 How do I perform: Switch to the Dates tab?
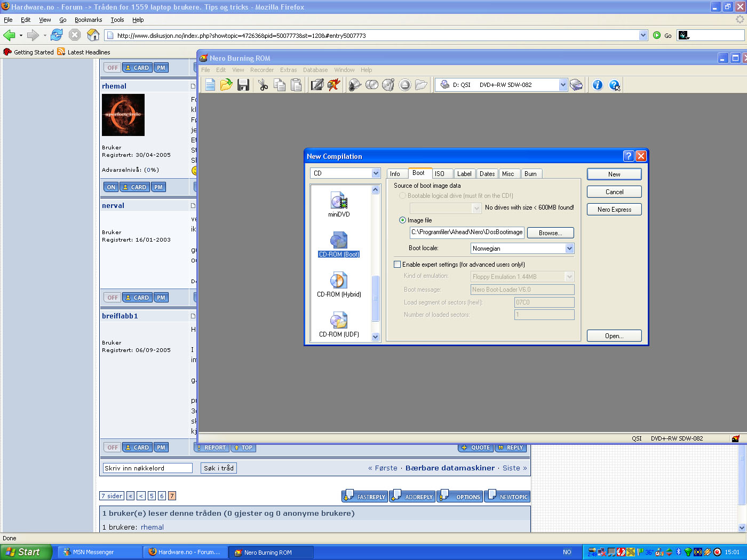pos(487,174)
